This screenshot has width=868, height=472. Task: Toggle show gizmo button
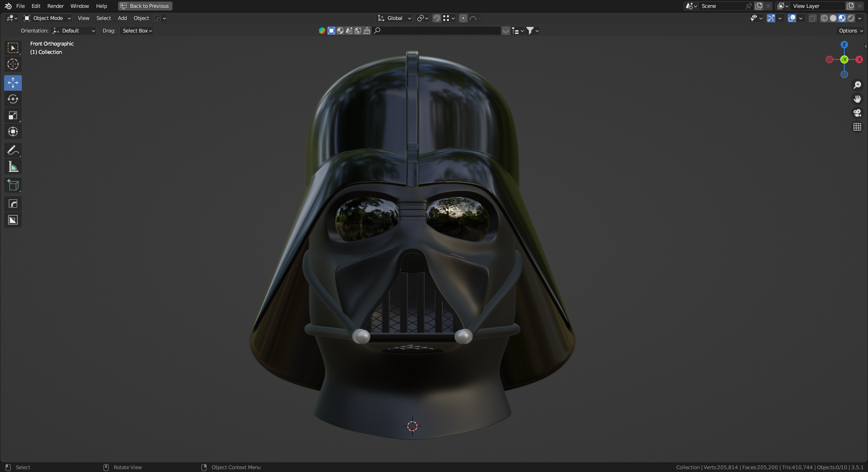[x=771, y=18]
